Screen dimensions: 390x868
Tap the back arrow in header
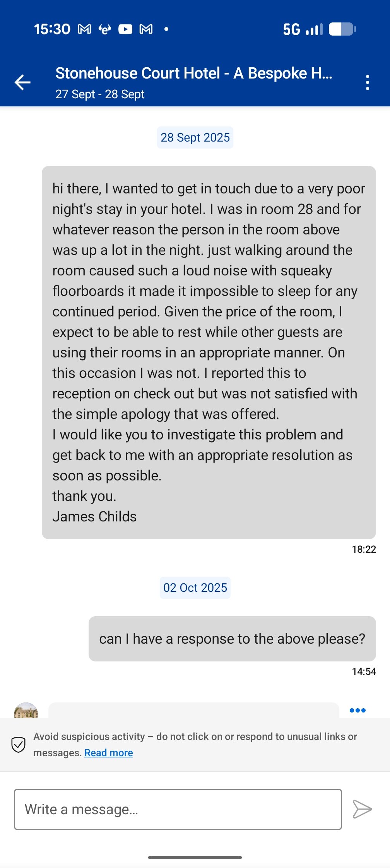pyautogui.click(x=22, y=82)
